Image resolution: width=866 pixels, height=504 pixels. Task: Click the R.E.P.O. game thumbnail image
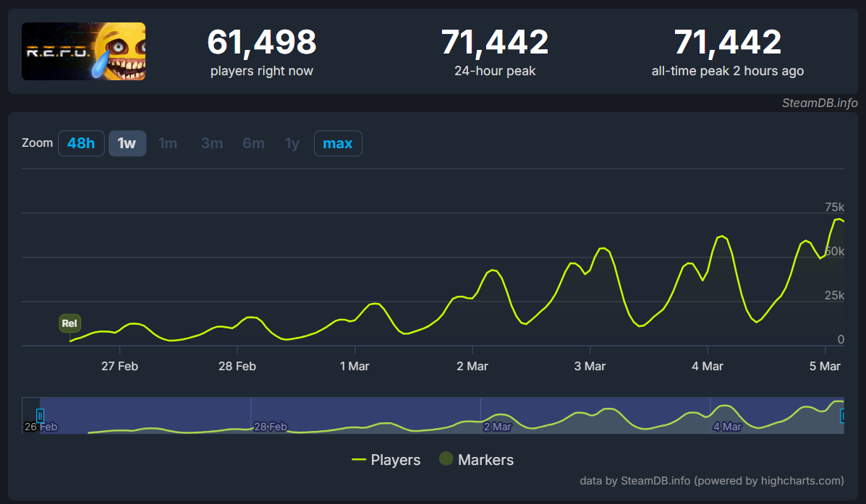pos(83,51)
